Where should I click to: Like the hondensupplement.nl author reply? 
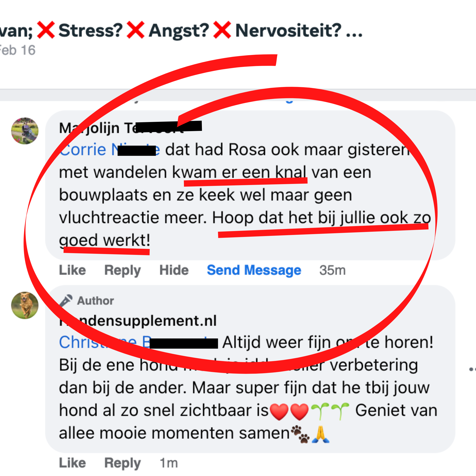click(72, 463)
